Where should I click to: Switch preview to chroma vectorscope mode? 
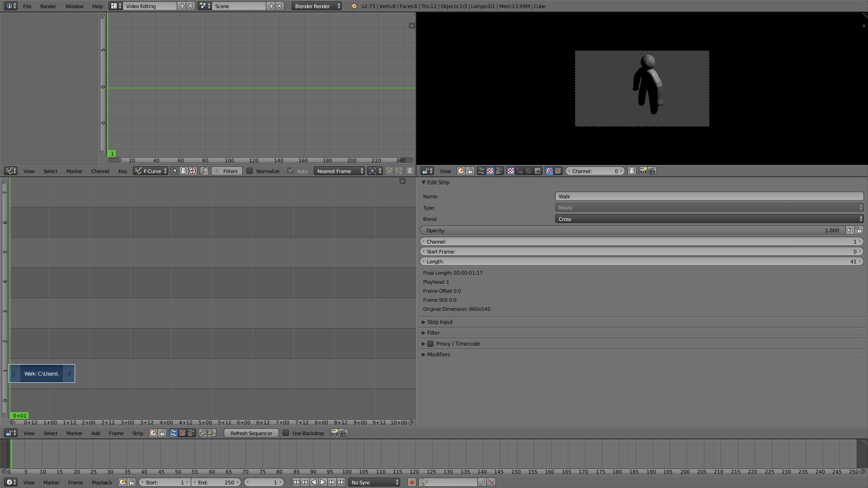pos(528,171)
